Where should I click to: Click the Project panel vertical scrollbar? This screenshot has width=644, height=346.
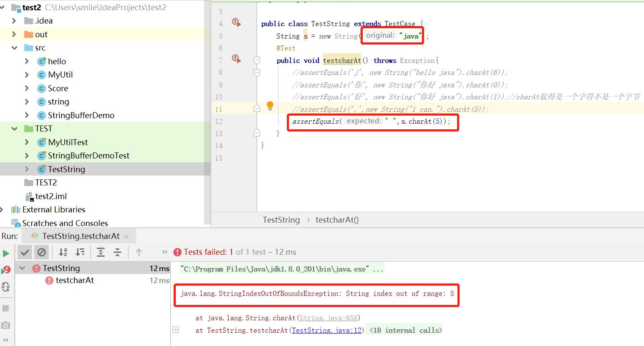click(x=208, y=112)
